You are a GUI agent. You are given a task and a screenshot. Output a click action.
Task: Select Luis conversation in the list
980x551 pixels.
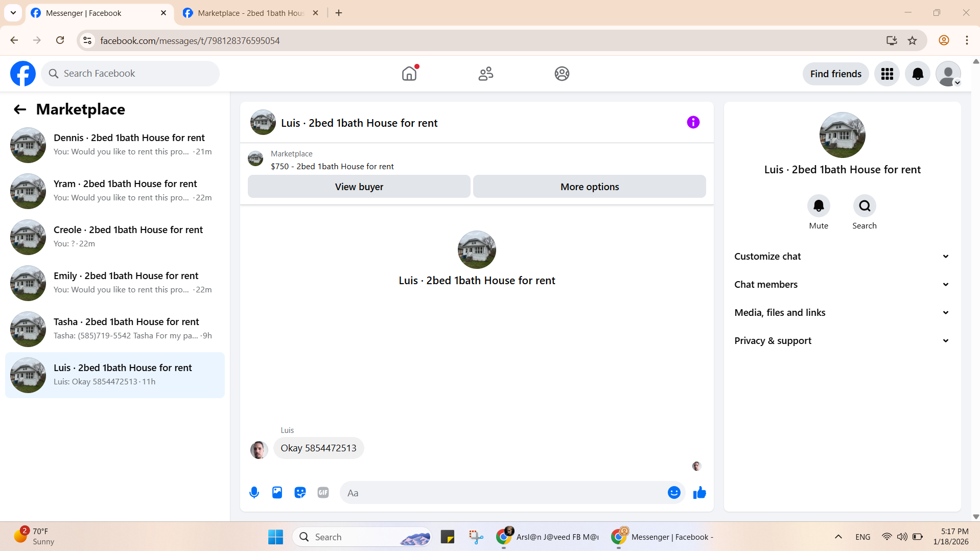(x=115, y=375)
